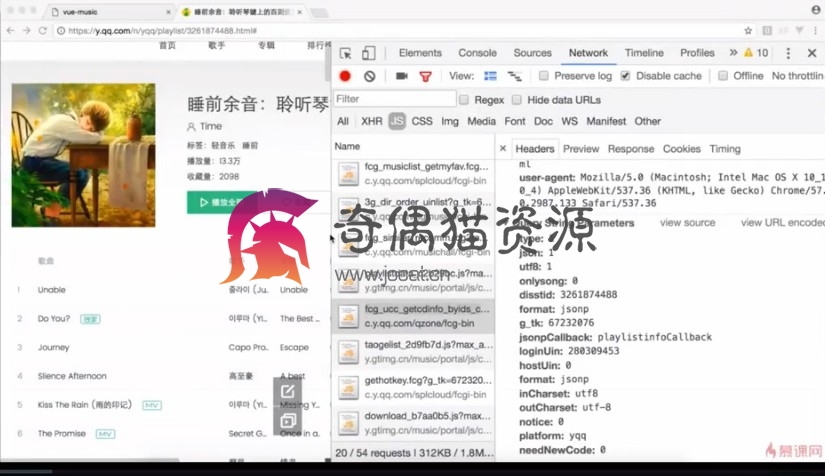Filter requests by WS
Image resolution: width=825 pixels, height=476 pixels.
click(569, 121)
